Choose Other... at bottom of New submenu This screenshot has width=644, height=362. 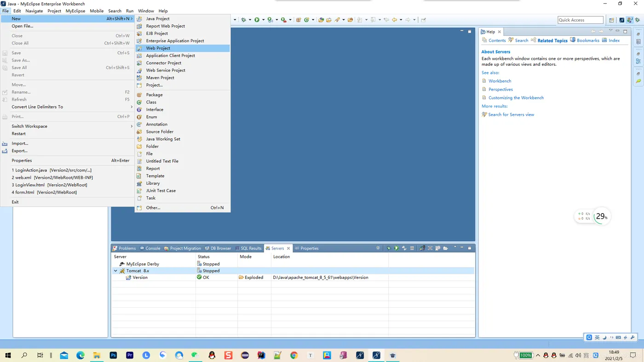tap(183, 208)
